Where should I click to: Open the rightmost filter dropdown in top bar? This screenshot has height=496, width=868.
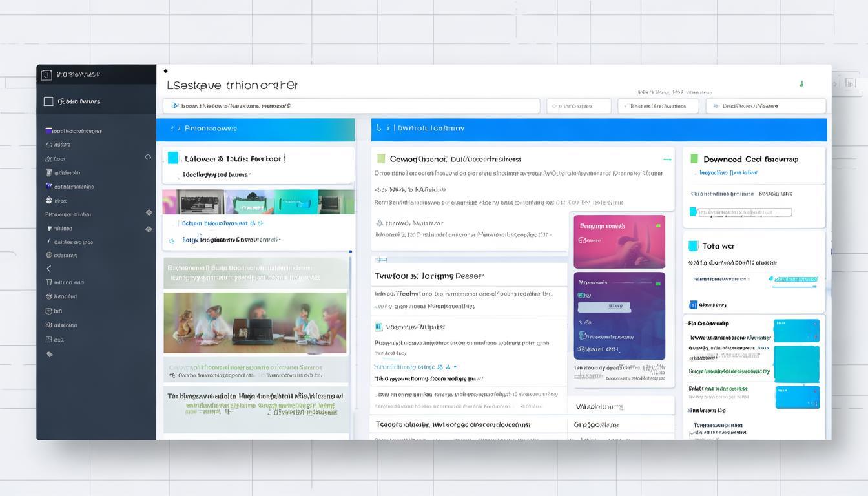pyautogui.click(x=765, y=106)
